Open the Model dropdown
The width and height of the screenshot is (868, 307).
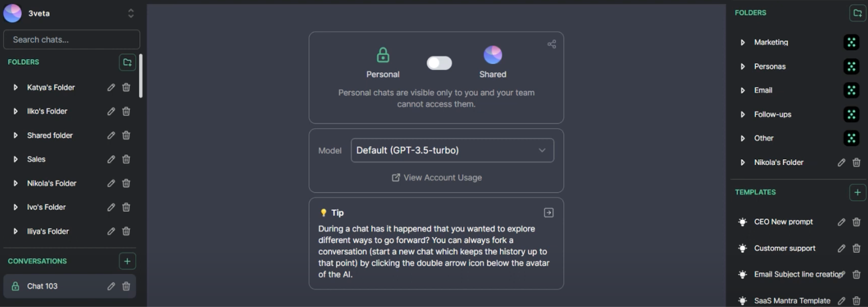452,151
